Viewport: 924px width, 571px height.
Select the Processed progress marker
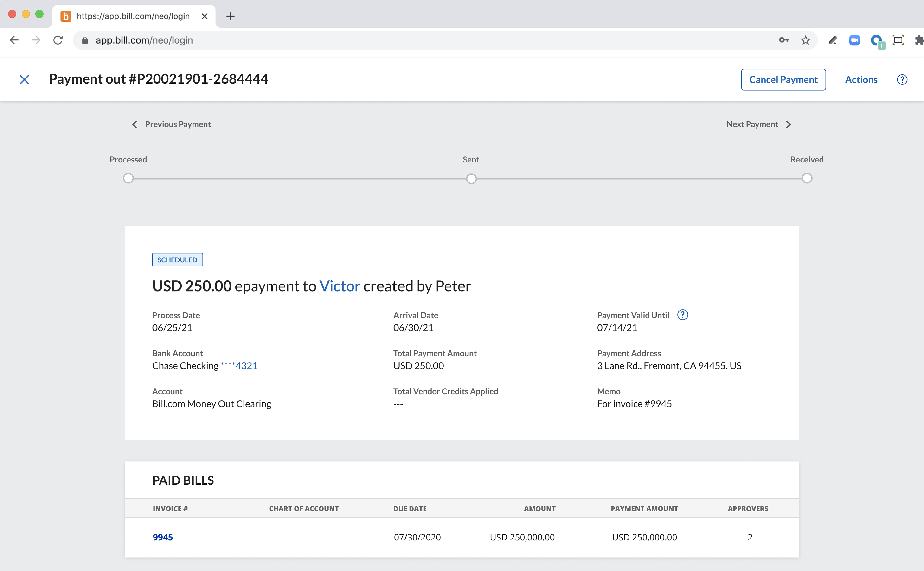click(x=128, y=178)
